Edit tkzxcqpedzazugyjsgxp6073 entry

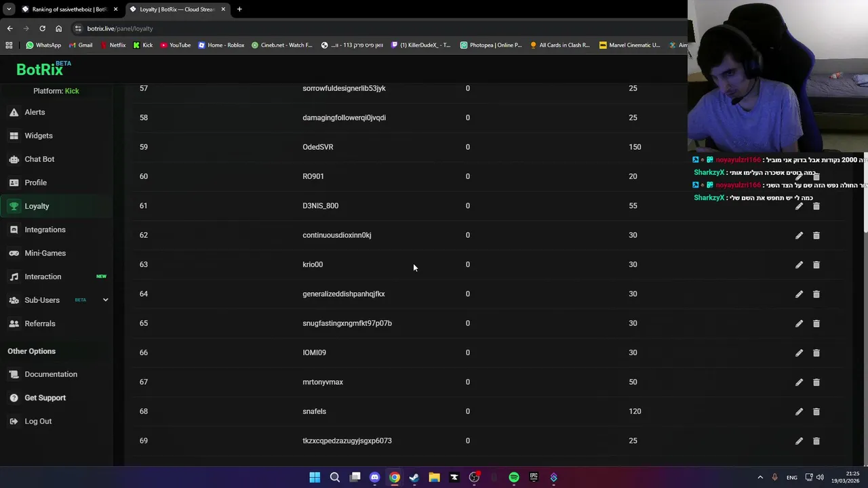pyautogui.click(x=799, y=441)
